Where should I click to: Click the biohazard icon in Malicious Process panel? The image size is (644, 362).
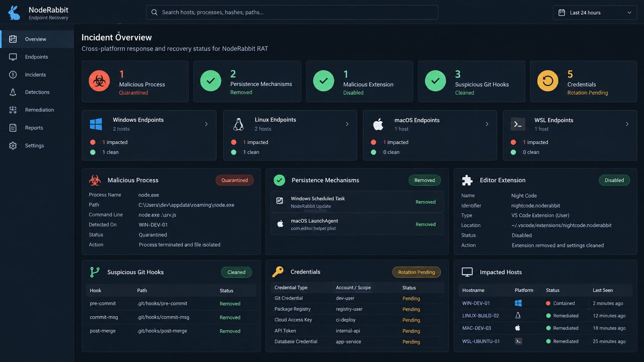tap(95, 180)
